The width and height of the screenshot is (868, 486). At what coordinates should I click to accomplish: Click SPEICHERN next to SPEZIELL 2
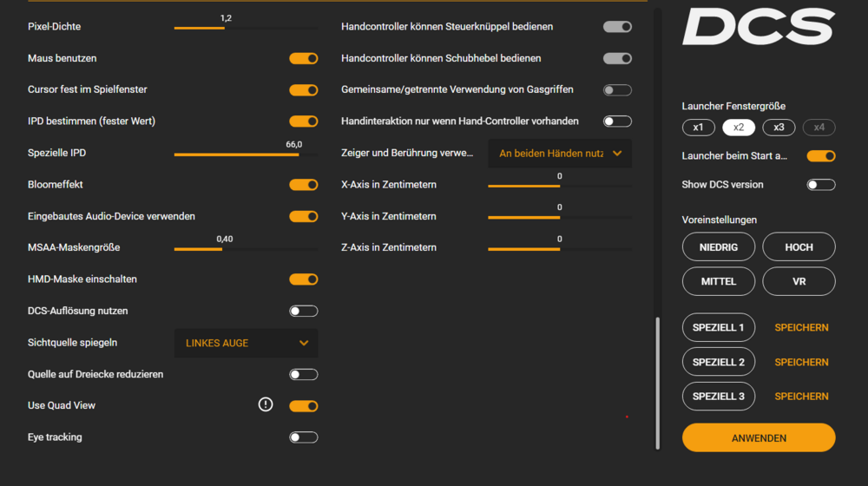(x=801, y=362)
